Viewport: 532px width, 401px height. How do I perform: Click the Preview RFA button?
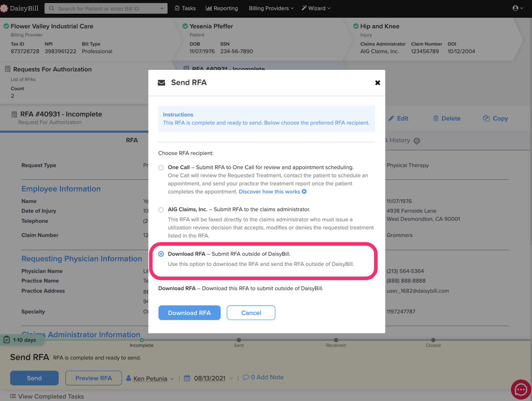tap(94, 378)
